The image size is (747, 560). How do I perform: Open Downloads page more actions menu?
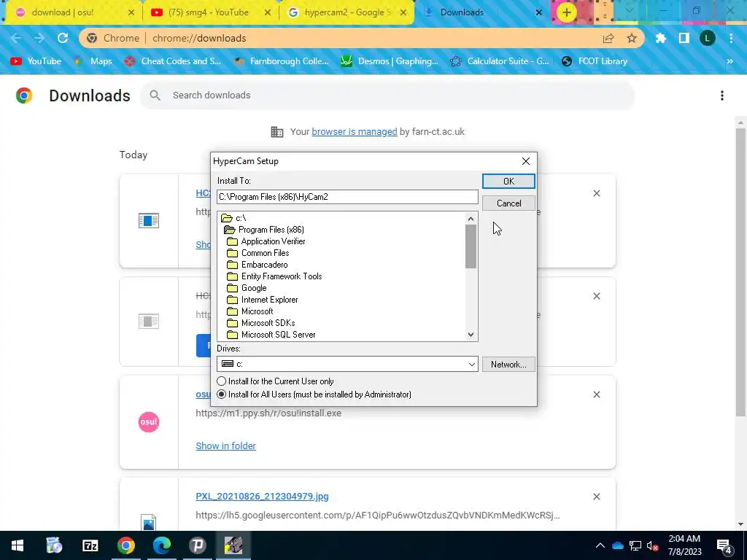722,96
